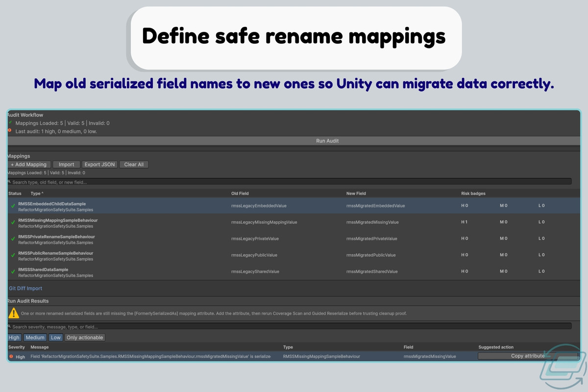Click the H 1 risk badge
Viewport: 588px width, 392px height.
coord(465,222)
